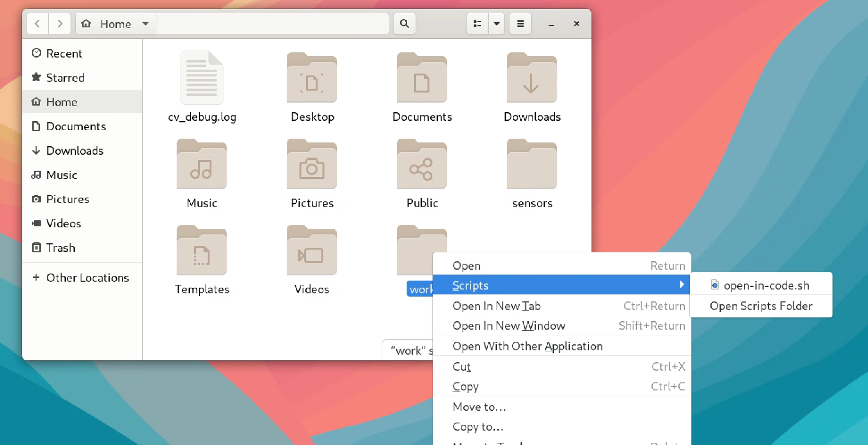Open the Pictures folder icon

point(312,164)
